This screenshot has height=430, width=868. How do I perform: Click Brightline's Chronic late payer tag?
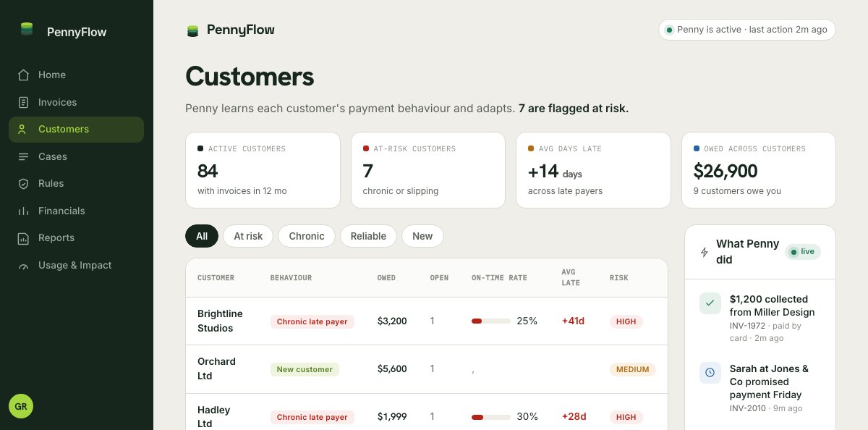[x=312, y=321]
